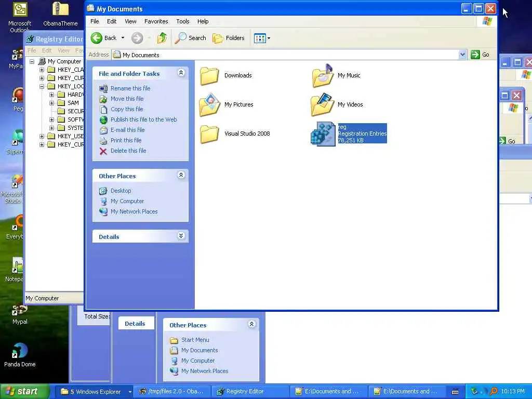Click the green Back arrow icon

(x=96, y=38)
